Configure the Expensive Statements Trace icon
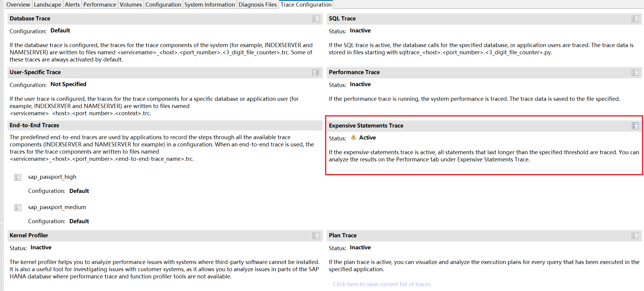The image size is (644, 291). (x=635, y=125)
